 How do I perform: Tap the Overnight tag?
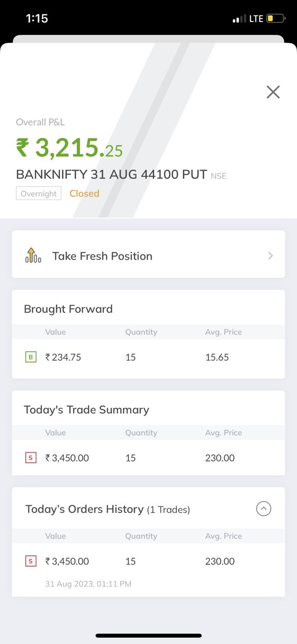pos(39,193)
